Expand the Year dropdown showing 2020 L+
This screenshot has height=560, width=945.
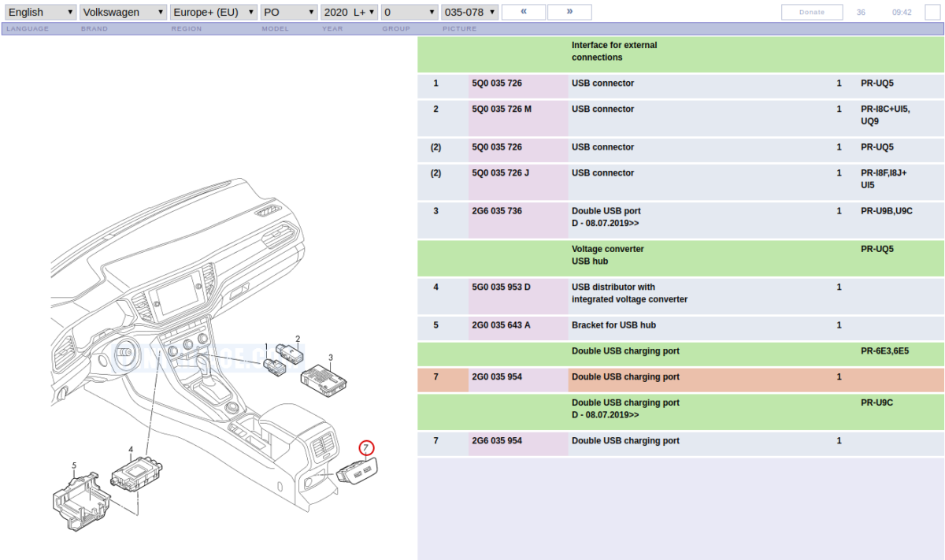[x=350, y=12]
